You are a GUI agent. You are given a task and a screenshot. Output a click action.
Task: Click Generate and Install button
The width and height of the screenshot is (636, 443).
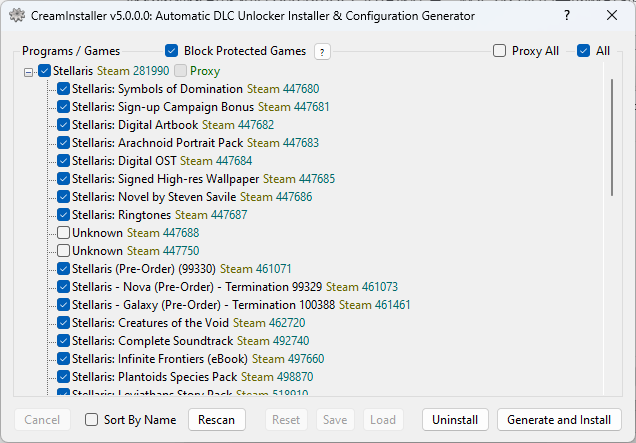tap(559, 420)
